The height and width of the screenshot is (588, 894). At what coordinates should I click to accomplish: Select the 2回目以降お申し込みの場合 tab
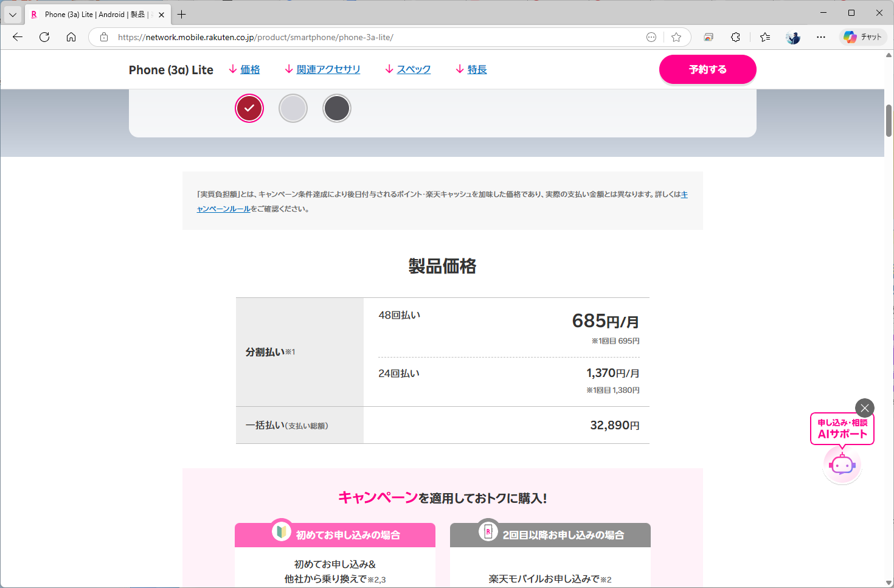point(550,534)
